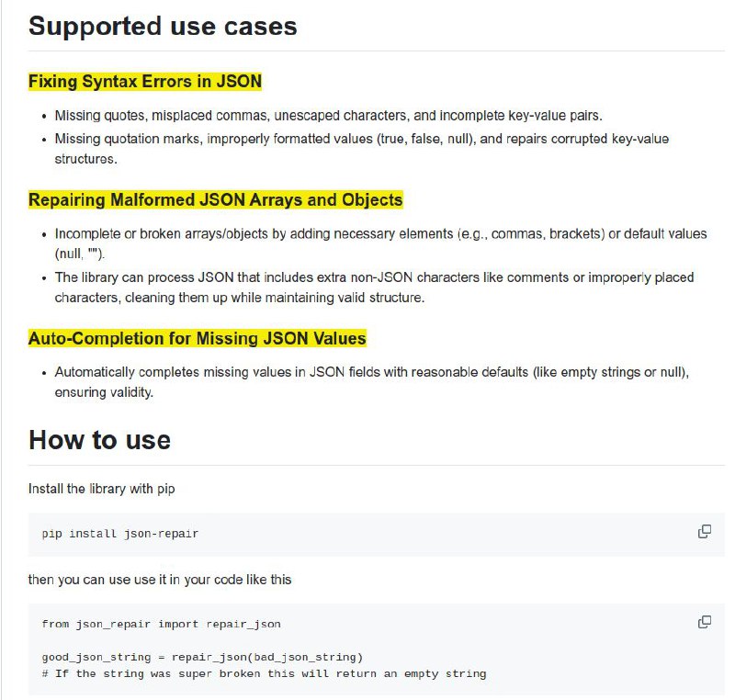Click the empty string comment line
This screenshot has width=735, height=700.
[x=264, y=673]
